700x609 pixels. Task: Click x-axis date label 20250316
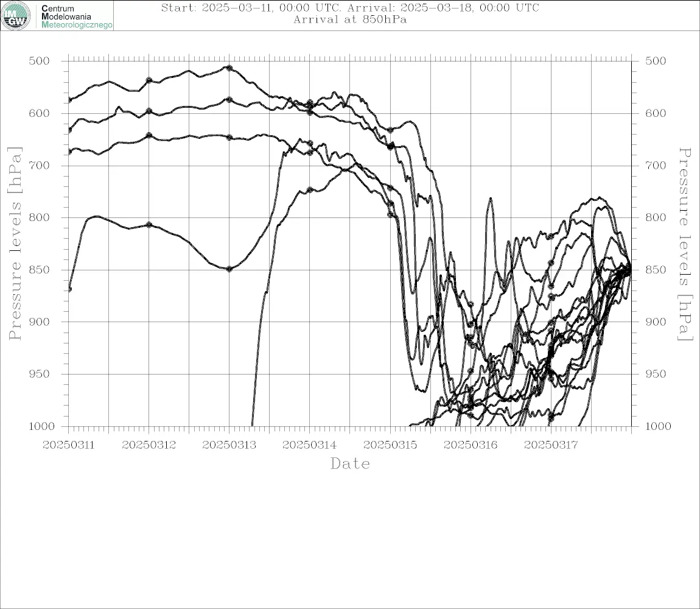point(471,445)
